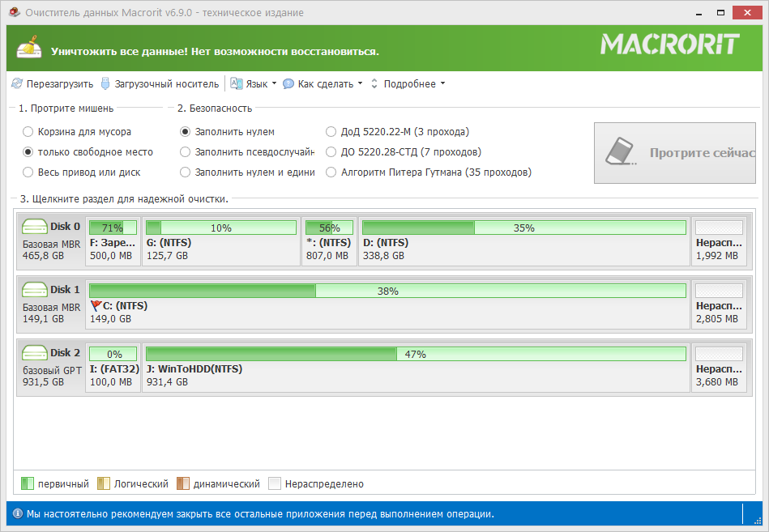Click the broom disk icon in banner
The width and height of the screenshot is (769, 532).
[x=29, y=47]
